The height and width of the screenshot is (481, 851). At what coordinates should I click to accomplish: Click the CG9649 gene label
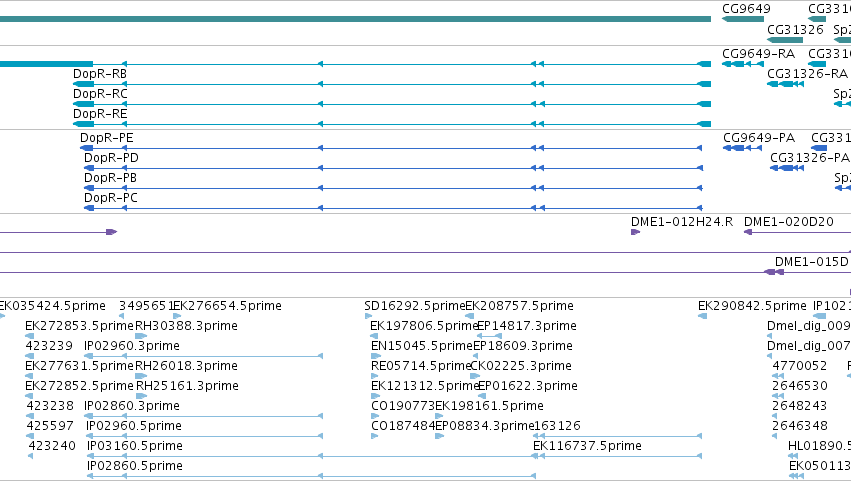(746, 9)
